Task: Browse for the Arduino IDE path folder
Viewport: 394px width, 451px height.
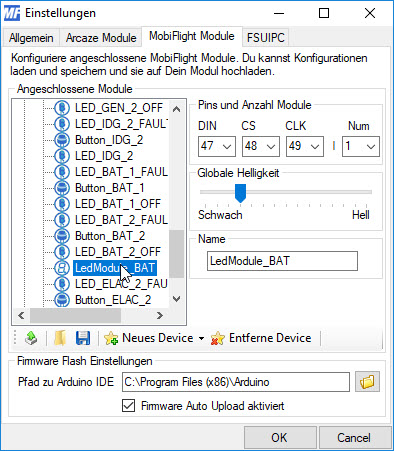Action: coord(367,382)
